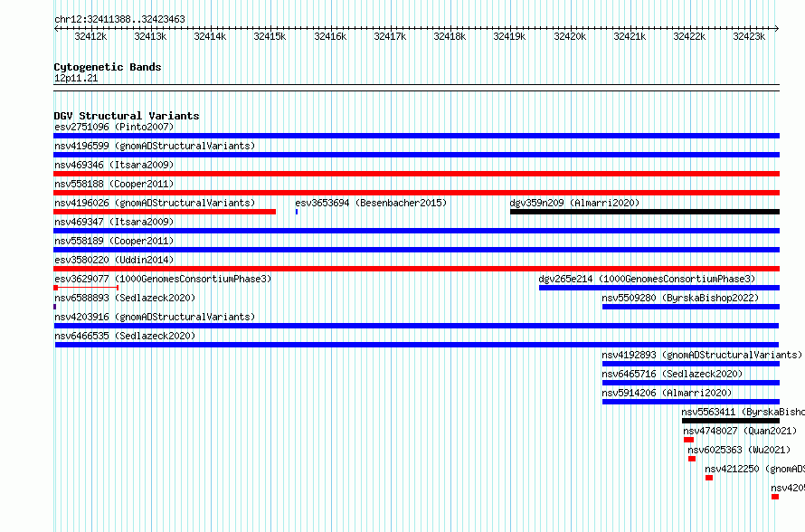Click the 32416k ruler label
This screenshot has height=532, width=805.
(x=330, y=36)
